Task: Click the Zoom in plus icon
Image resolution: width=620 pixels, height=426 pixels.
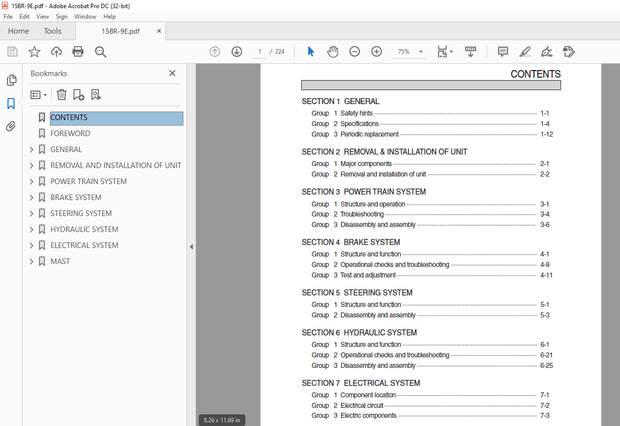Action: coord(375,51)
